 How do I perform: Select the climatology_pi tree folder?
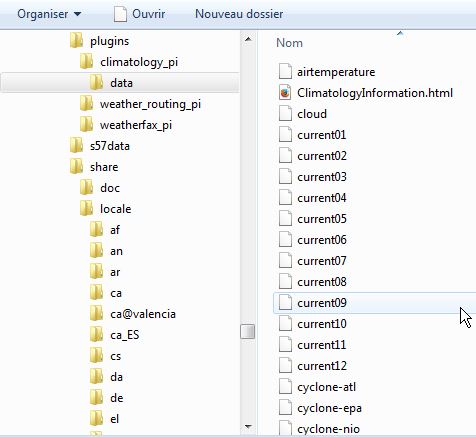pyautogui.click(x=139, y=62)
